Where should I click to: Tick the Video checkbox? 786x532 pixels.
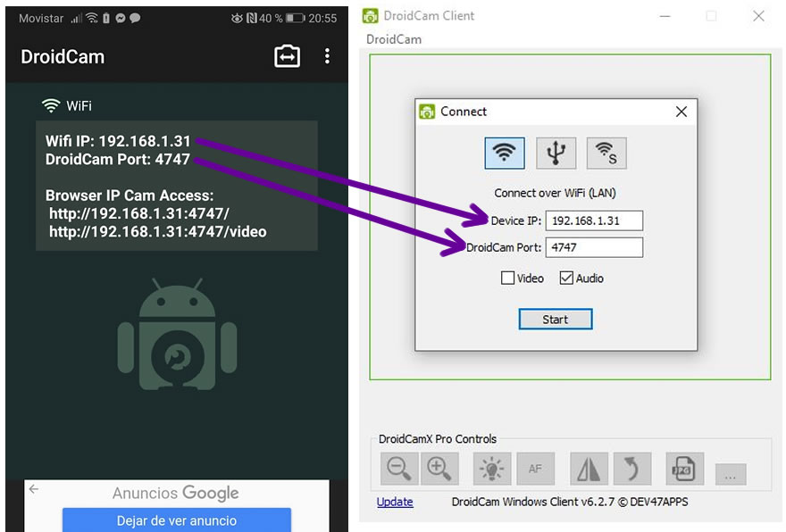click(508, 278)
